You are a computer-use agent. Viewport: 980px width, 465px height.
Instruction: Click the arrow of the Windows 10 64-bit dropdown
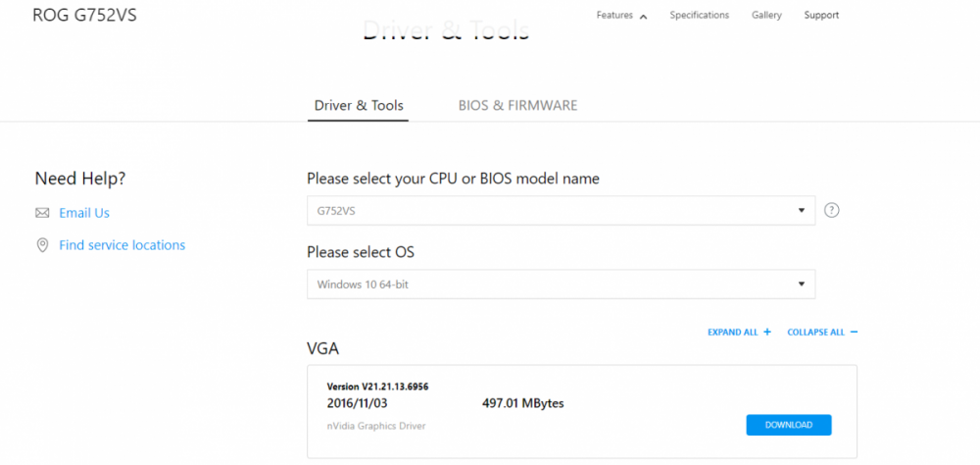pyautogui.click(x=802, y=284)
